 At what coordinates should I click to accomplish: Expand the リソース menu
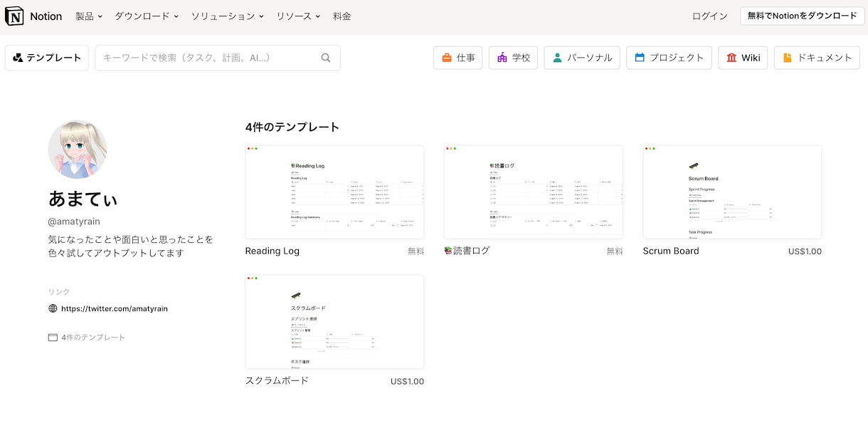coord(299,16)
